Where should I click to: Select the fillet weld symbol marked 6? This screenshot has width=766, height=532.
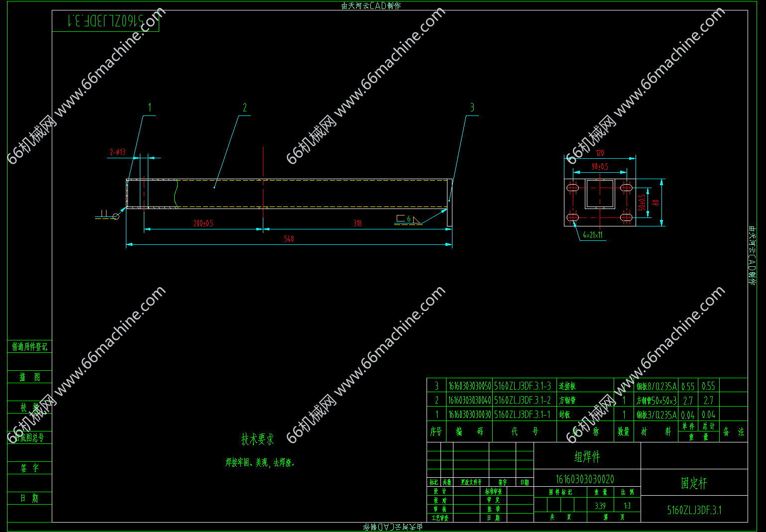pos(408,219)
